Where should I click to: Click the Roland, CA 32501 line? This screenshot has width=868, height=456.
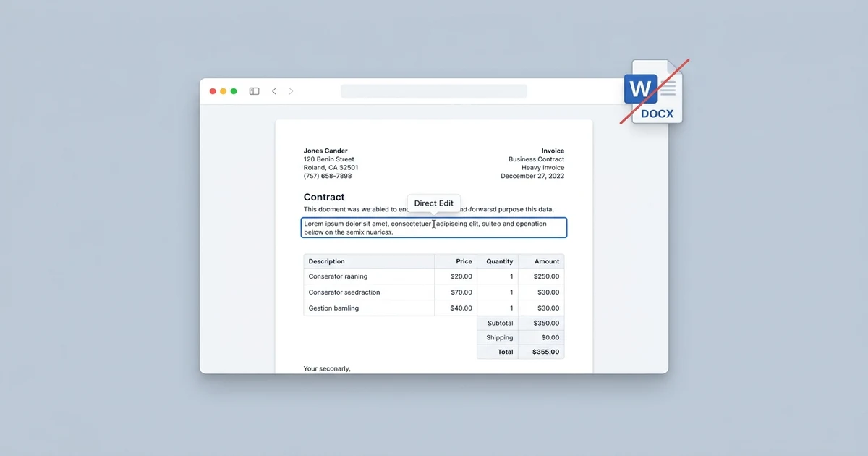pyautogui.click(x=331, y=168)
